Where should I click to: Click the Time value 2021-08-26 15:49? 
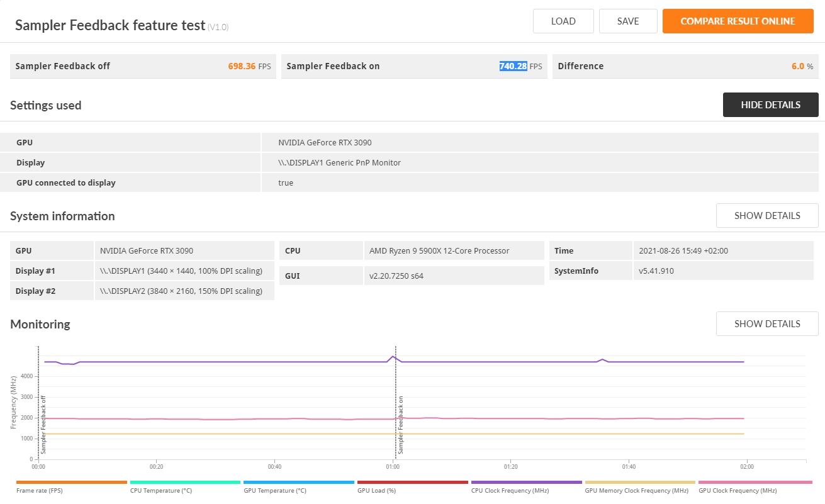click(683, 250)
